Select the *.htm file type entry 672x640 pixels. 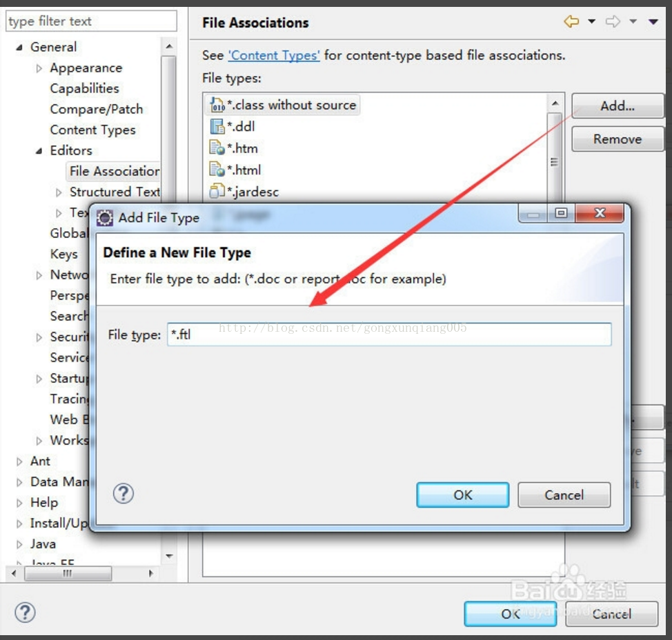[242, 148]
